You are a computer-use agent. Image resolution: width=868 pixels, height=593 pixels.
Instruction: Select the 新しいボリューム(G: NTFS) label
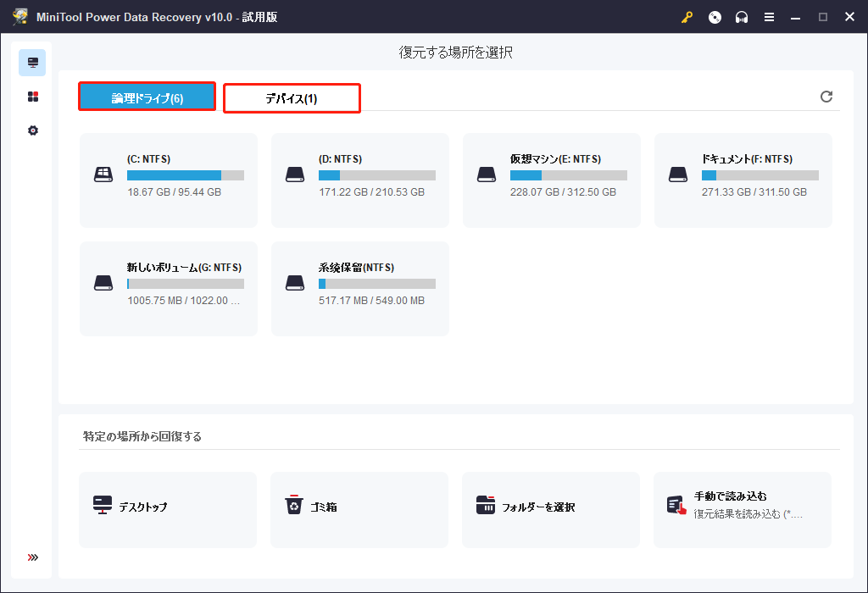tap(184, 268)
